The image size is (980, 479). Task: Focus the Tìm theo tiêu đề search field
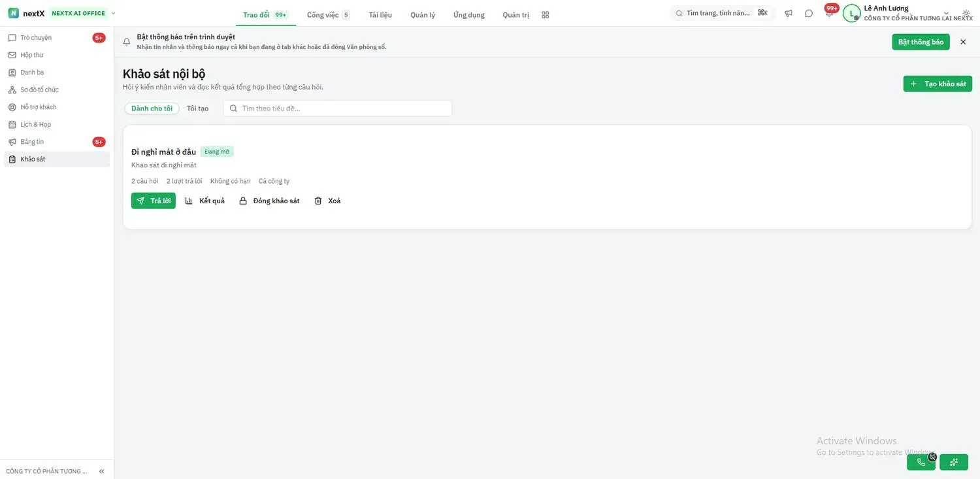pyautogui.click(x=338, y=108)
